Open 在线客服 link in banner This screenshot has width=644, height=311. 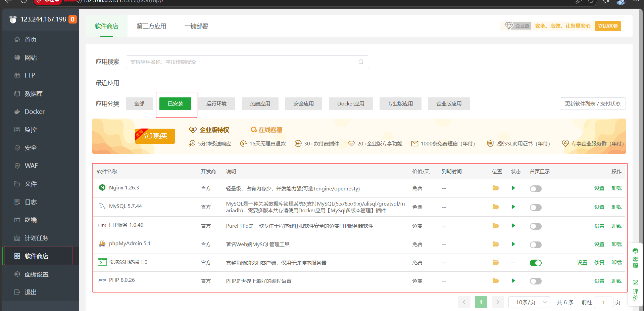(x=266, y=130)
